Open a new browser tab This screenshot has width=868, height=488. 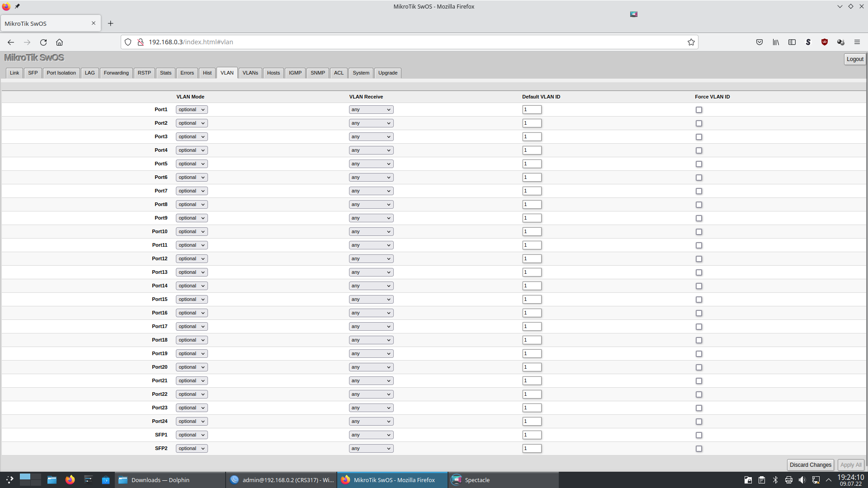(110, 23)
